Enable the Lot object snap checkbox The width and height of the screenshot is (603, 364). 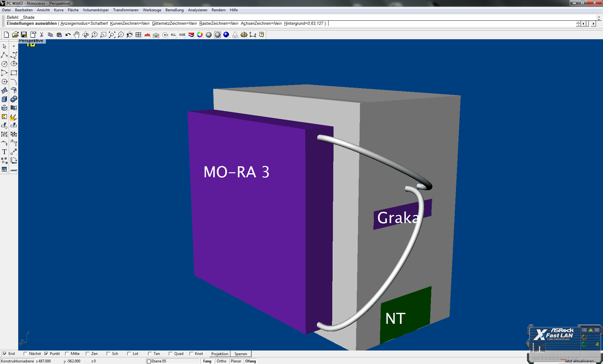(x=129, y=354)
